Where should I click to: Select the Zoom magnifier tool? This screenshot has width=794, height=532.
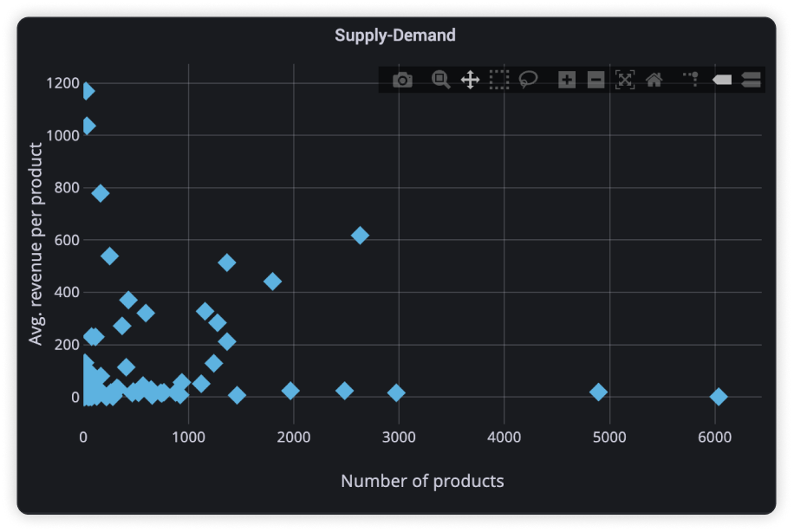tap(441, 81)
